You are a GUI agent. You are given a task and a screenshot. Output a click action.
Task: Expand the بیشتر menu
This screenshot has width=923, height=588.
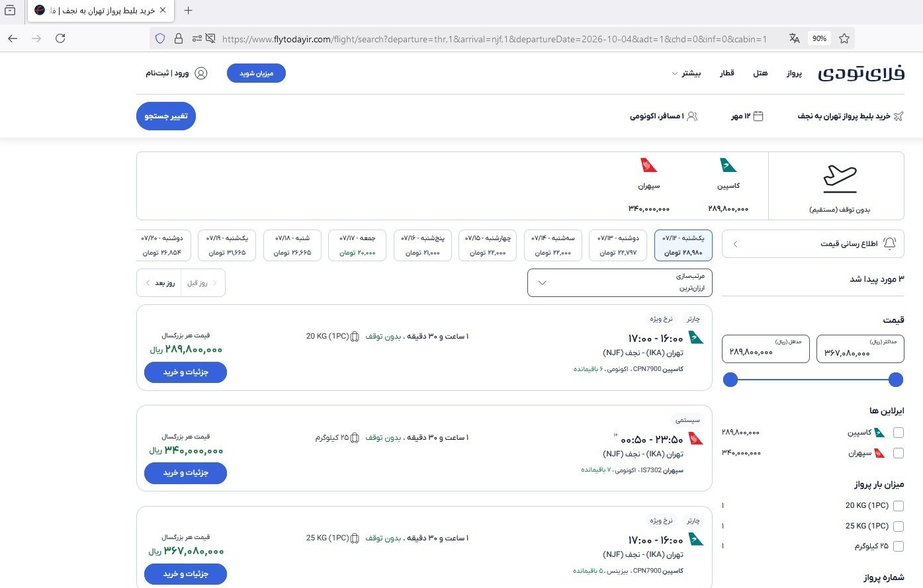686,73
